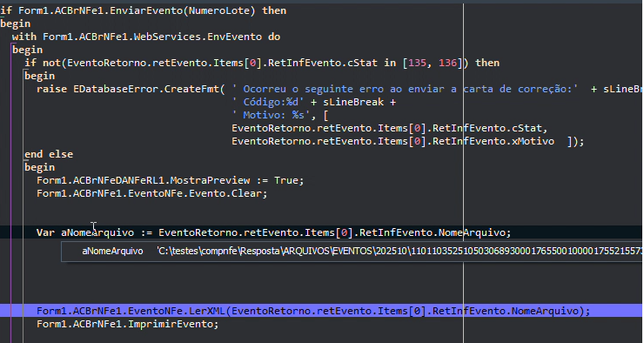The width and height of the screenshot is (644, 343).
Task: Click the begin following 'end else'
Action: tap(39, 168)
